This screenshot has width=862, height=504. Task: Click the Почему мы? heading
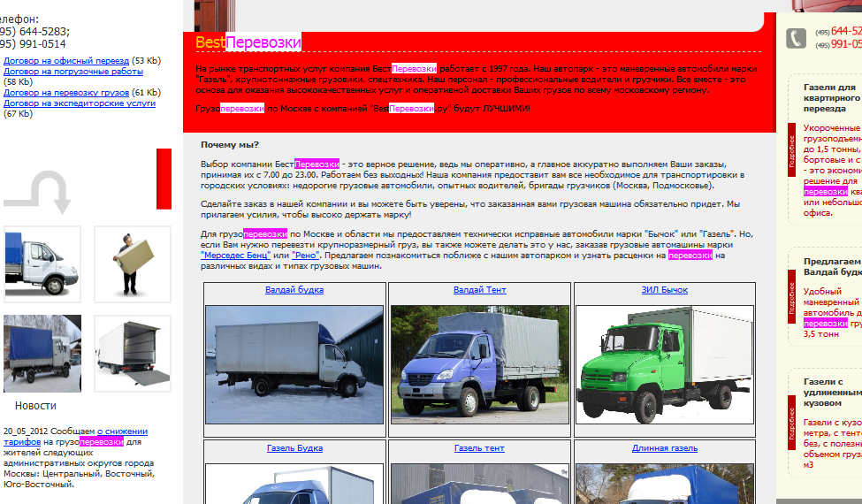230,145
